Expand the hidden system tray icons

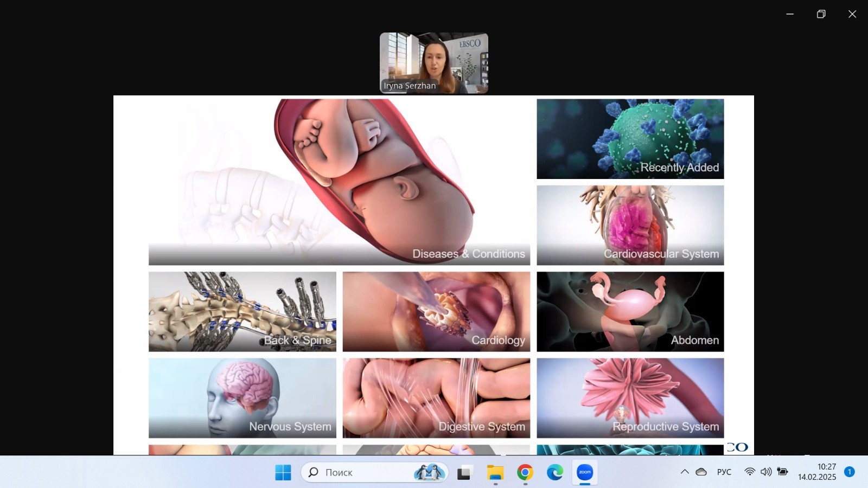coord(685,472)
